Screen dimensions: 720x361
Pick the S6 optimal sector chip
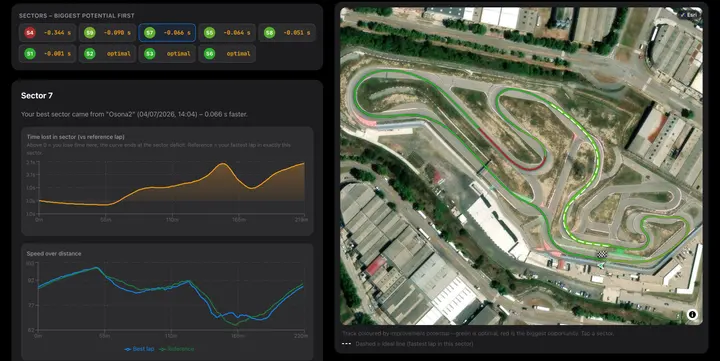tap(227, 54)
